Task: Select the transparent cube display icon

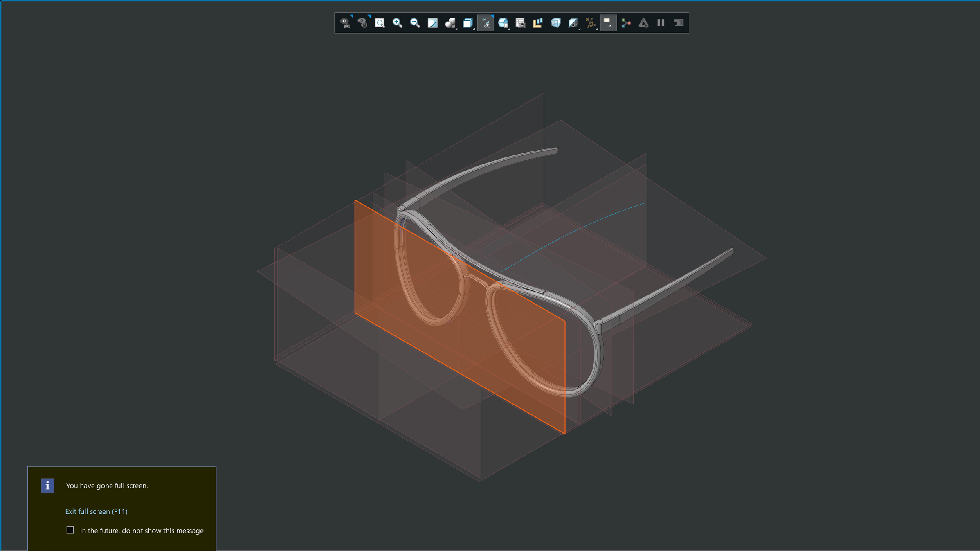Action: click(555, 23)
